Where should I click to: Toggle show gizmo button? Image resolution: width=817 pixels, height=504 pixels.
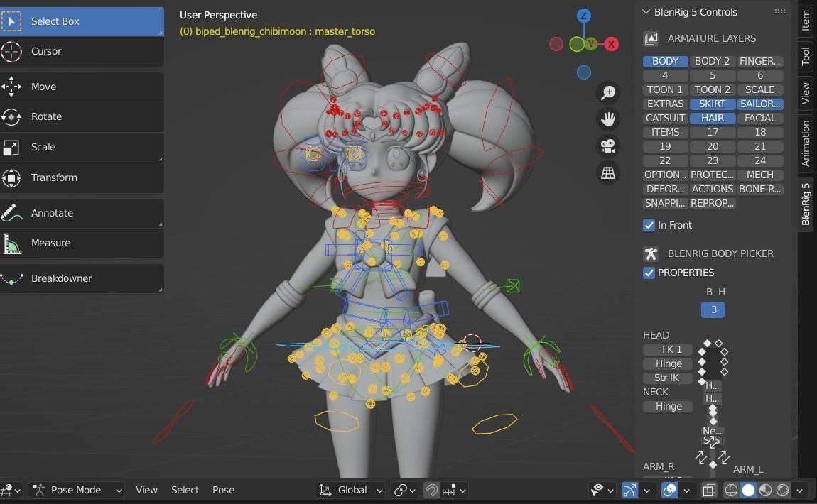tap(629, 490)
